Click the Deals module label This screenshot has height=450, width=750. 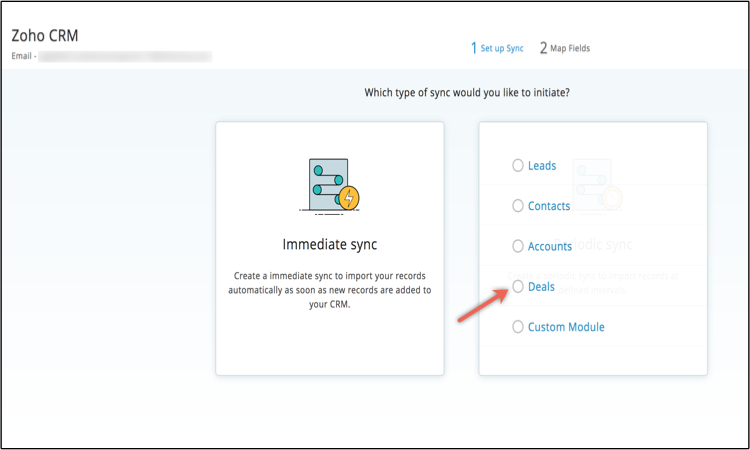541,287
